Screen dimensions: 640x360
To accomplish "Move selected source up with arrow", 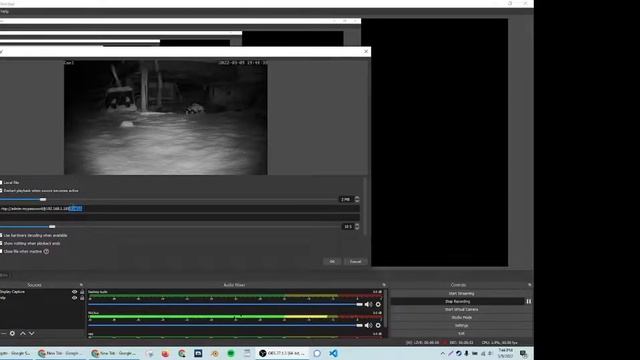I will [23, 333].
